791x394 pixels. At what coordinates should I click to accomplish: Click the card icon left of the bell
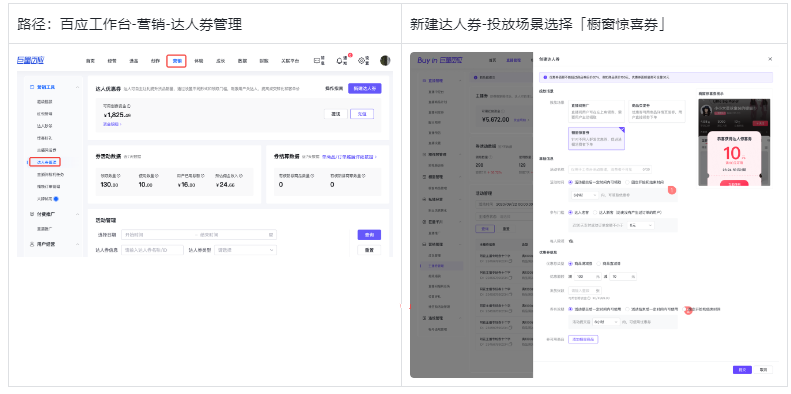pos(317,61)
